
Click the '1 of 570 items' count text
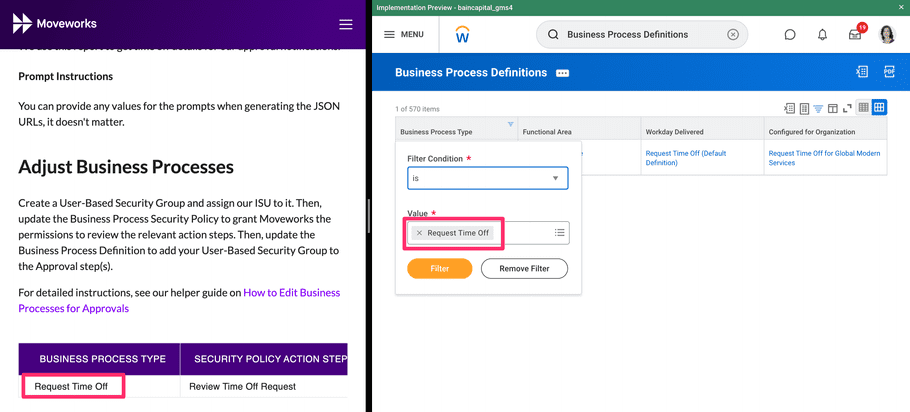[x=417, y=109]
